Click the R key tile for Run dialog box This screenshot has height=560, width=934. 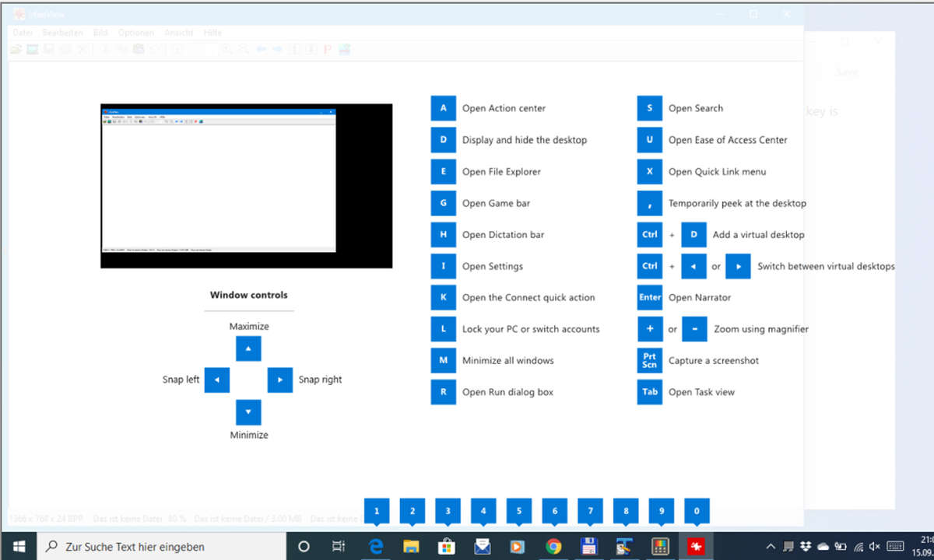click(443, 392)
